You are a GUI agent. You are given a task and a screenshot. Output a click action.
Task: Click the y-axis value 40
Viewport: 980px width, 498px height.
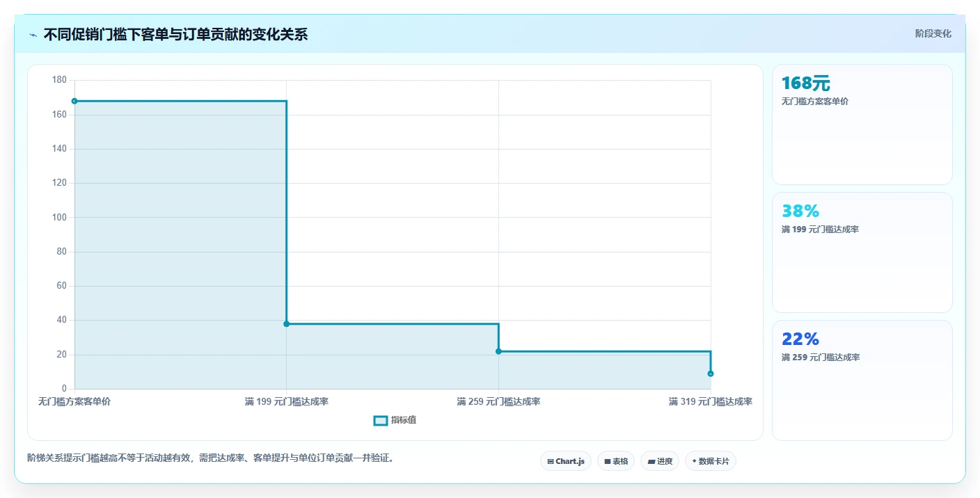tap(61, 320)
